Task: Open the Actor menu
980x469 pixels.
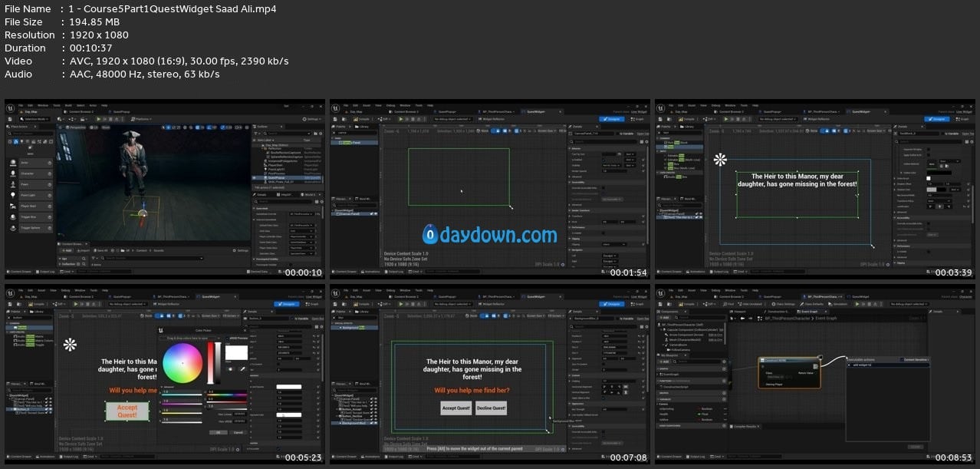Action: tap(93, 105)
